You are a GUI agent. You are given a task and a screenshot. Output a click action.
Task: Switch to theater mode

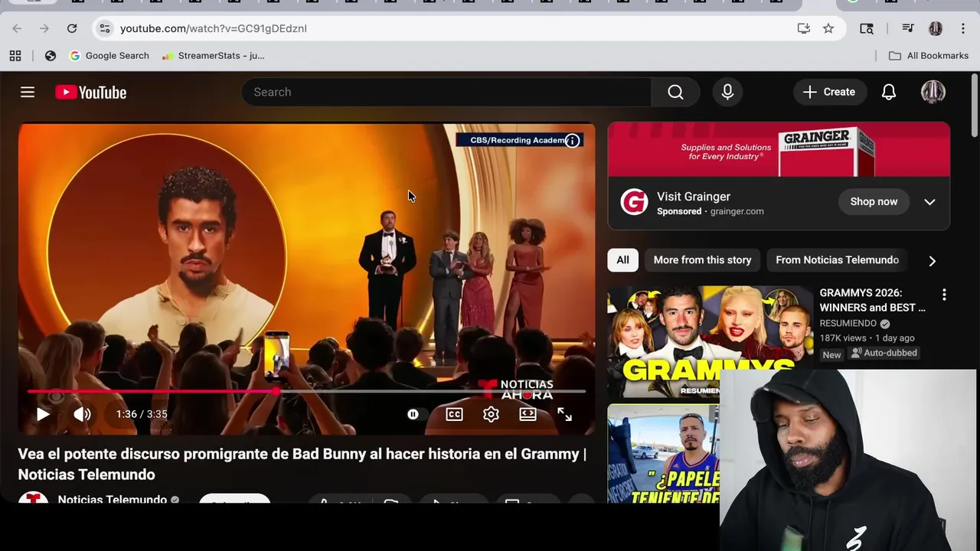click(528, 414)
